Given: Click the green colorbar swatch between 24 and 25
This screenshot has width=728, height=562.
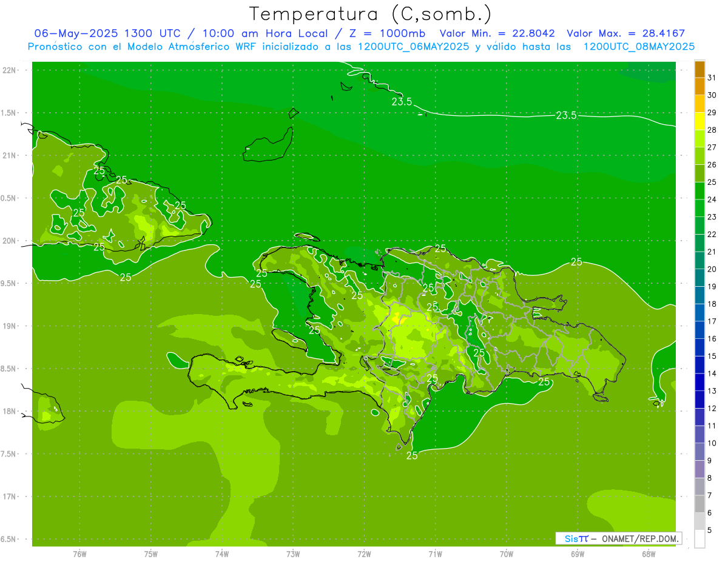Looking at the screenshot, I should click(x=699, y=191).
